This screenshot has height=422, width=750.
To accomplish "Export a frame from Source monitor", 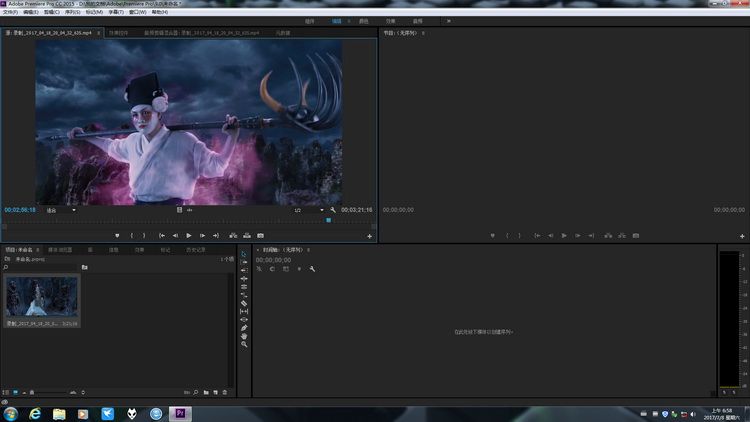I will pos(260,235).
